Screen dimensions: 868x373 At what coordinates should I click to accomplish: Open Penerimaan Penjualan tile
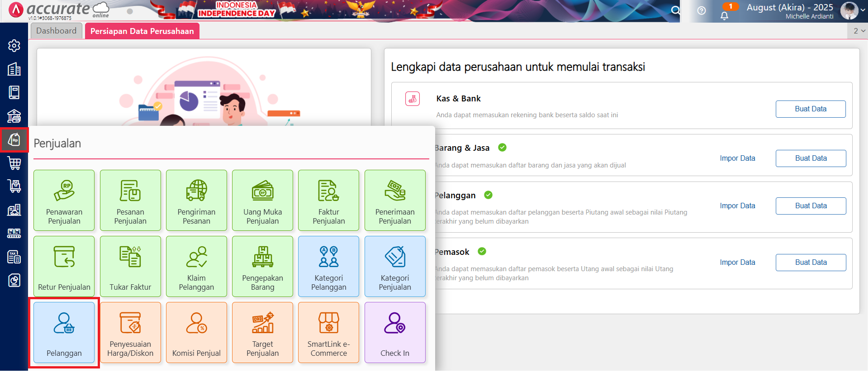click(395, 201)
